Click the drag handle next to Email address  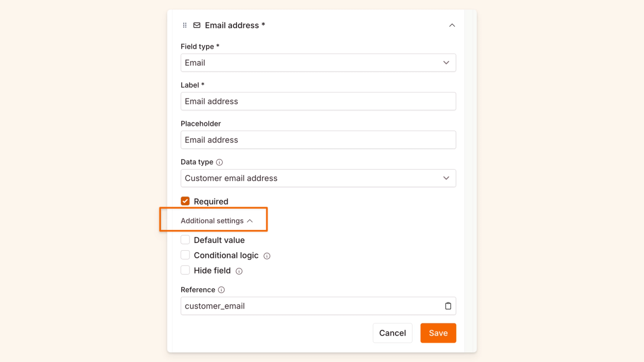click(184, 25)
